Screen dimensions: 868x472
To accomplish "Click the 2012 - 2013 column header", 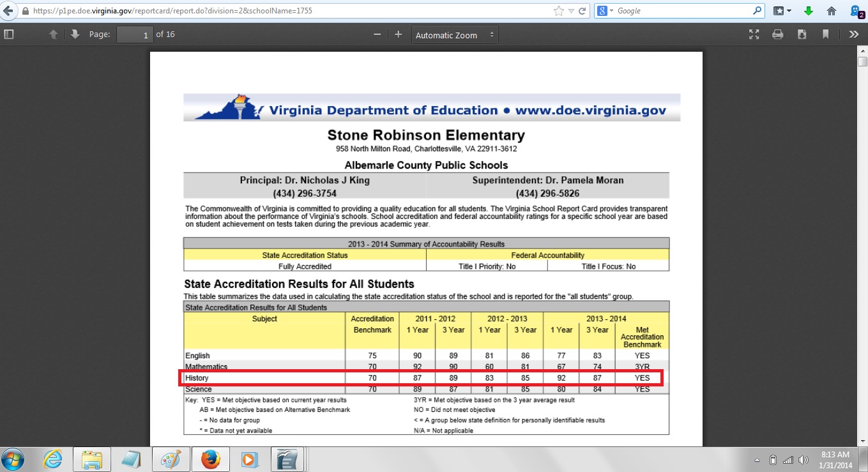I will [507, 319].
